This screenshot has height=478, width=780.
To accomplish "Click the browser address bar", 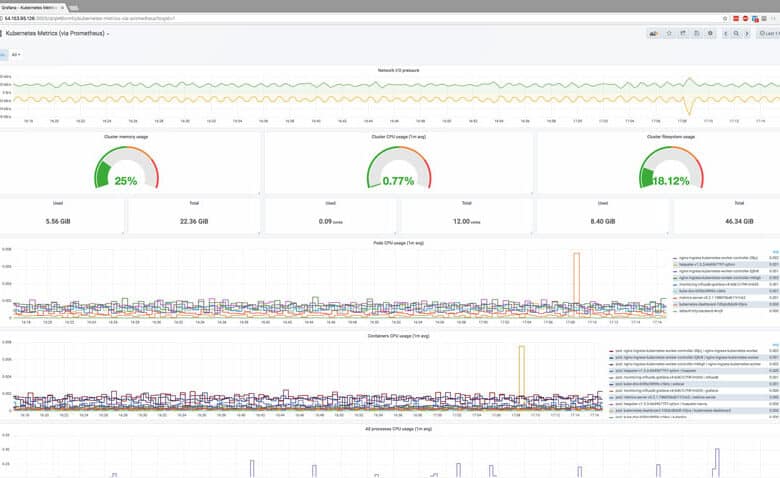I will [x=361, y=18].
